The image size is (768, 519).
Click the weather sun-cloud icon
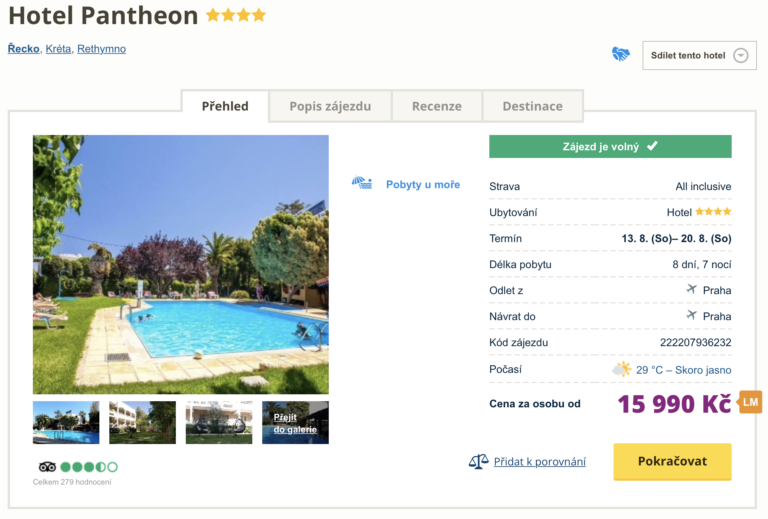(x=622, y=369)
